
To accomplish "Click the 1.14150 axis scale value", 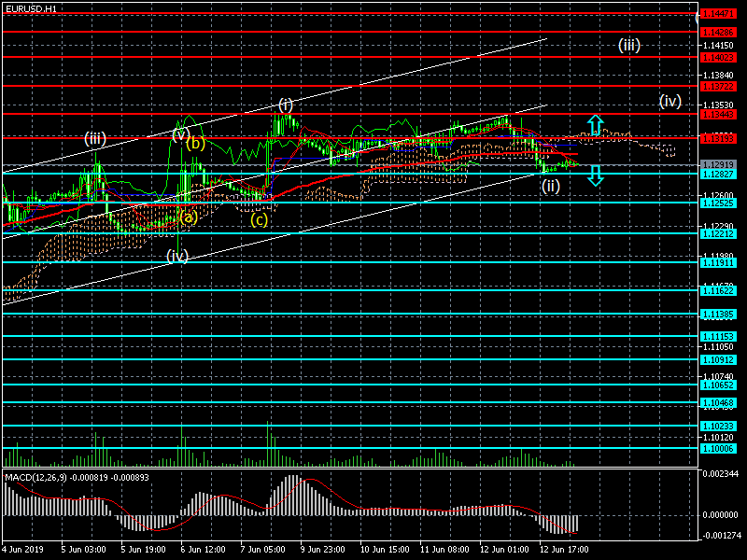I will [x=718, y=46].
